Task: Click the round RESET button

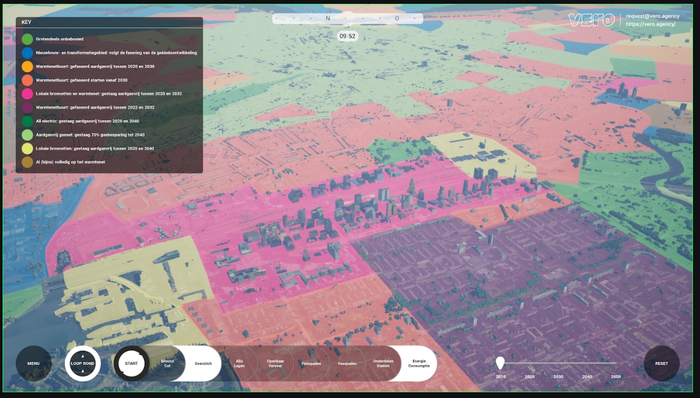Action: click(x=662, y=363)
